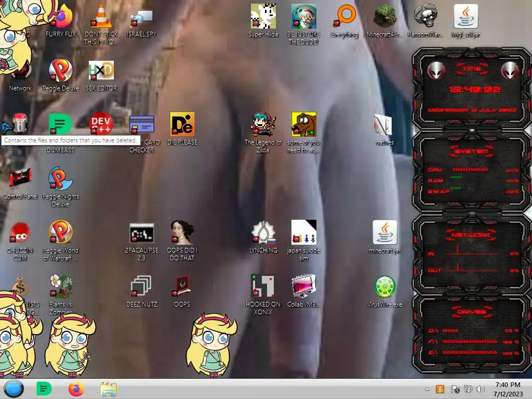Click the NETWORK panel header in widget
This screenshot has height=399, width=532.
pyautogui.click(x=471, y=235)
